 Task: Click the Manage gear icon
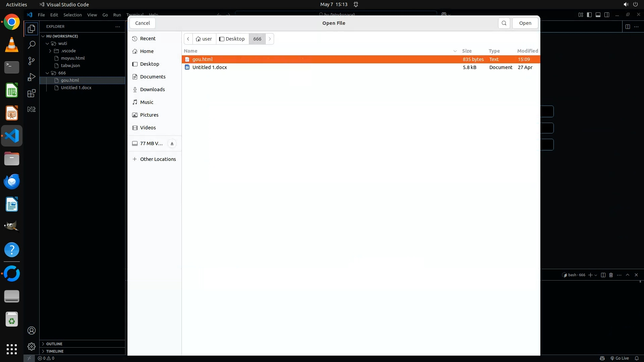(32, 346)
